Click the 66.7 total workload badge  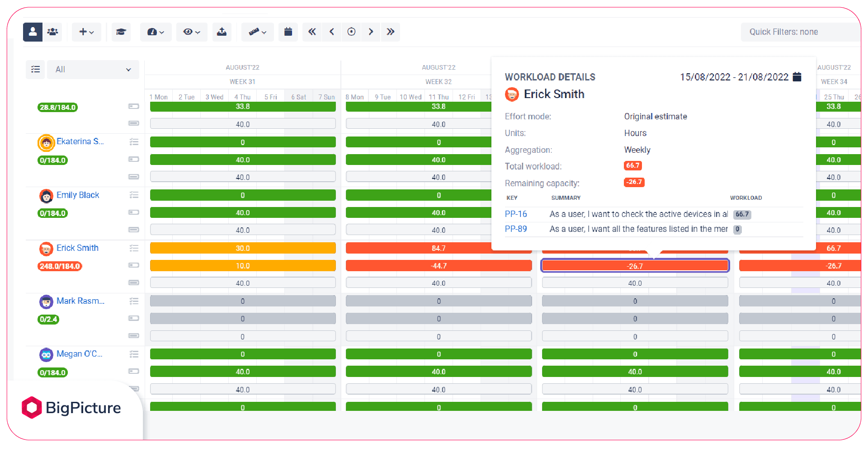pyautogui.click(x=633, y=165)
